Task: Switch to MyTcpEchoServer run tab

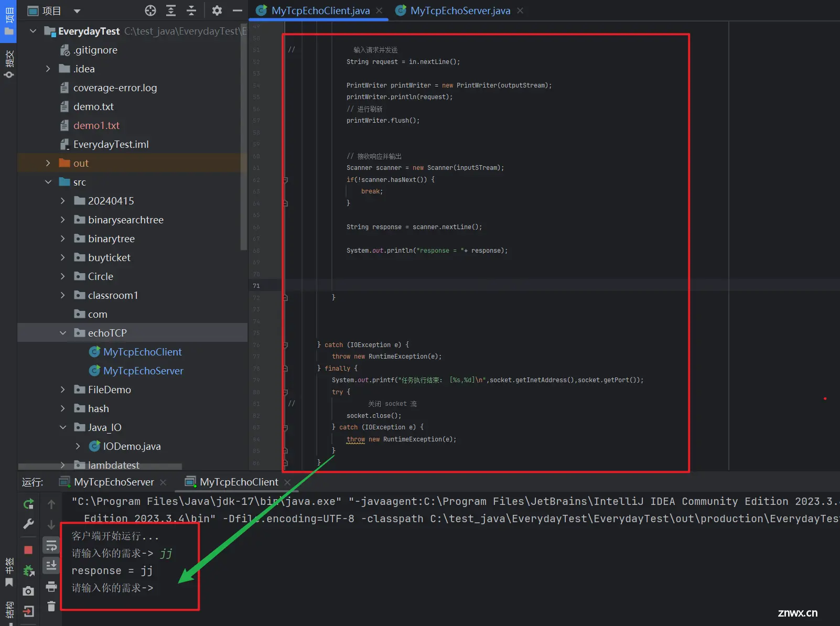Action: [114, 482]
